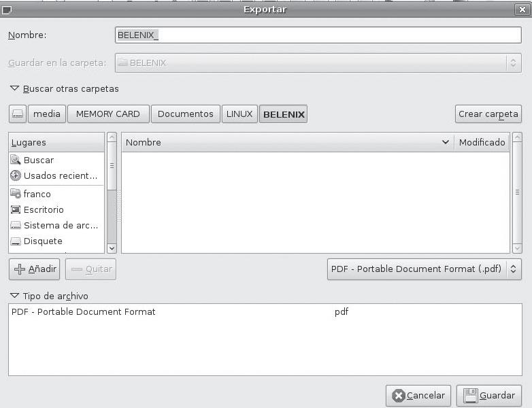Click the Lugares column header
This screenshot has height=408, width=532.
click(56, 142)
